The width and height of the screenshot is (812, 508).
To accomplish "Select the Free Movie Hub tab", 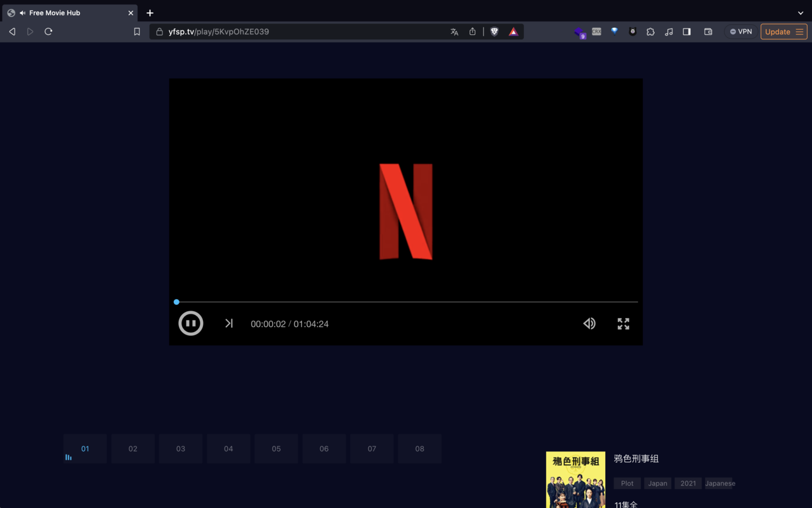I will point(70,13).
